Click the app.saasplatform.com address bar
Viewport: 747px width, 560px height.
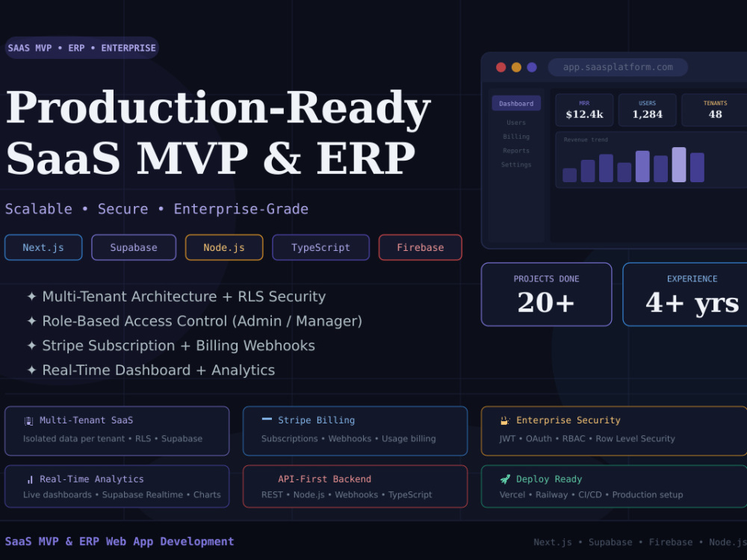pos(618,67)
